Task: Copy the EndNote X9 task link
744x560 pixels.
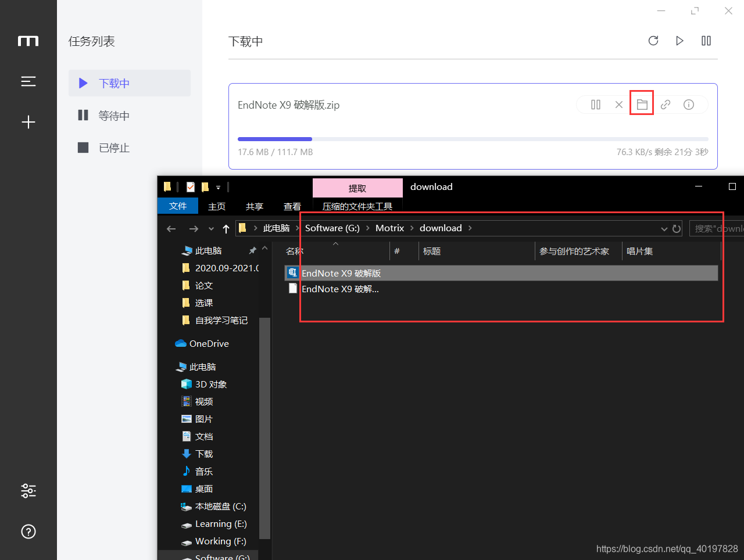Action: coord(666,105)
